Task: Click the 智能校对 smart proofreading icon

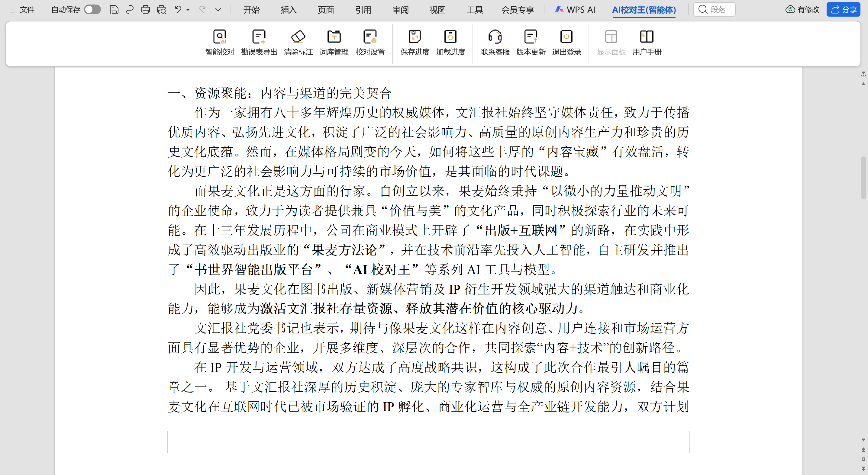Action: tap(219, 37)
